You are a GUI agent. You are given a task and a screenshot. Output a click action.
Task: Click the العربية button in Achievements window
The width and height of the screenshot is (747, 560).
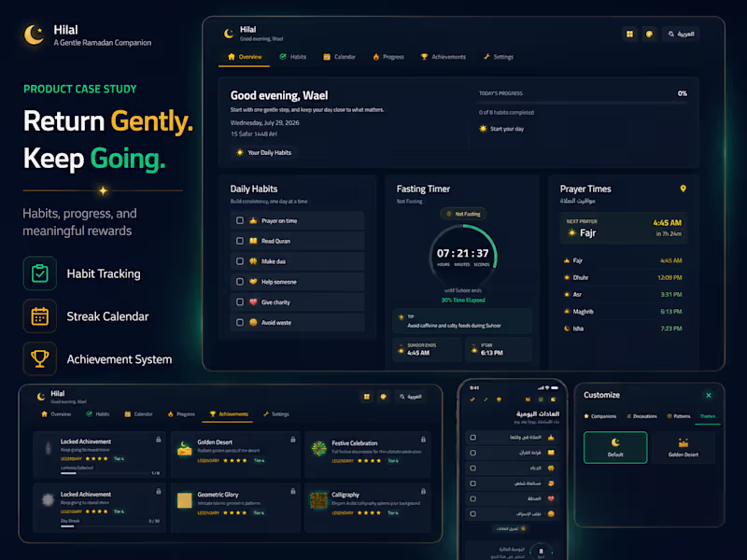pyautogui.click(x=411, y=396)
